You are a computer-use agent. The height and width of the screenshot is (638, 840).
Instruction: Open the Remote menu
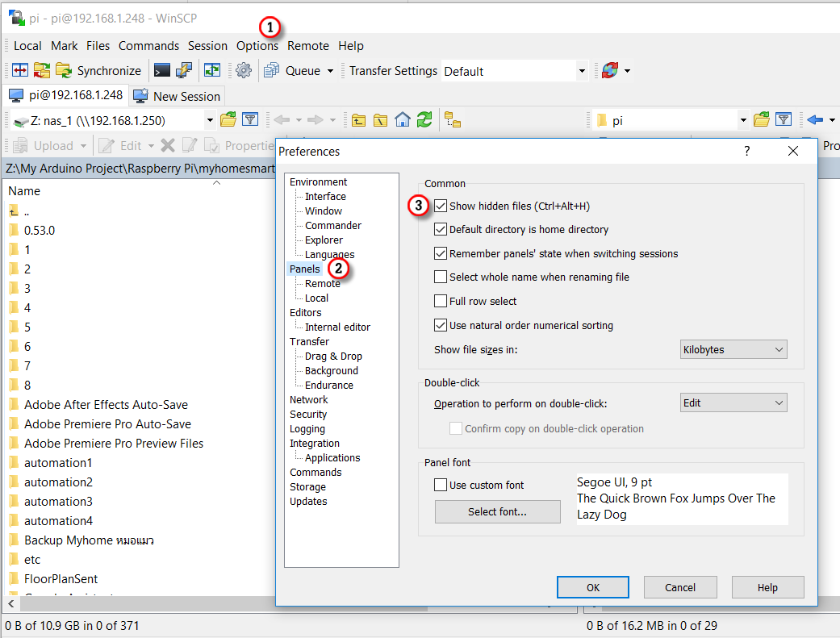point(308,46)
